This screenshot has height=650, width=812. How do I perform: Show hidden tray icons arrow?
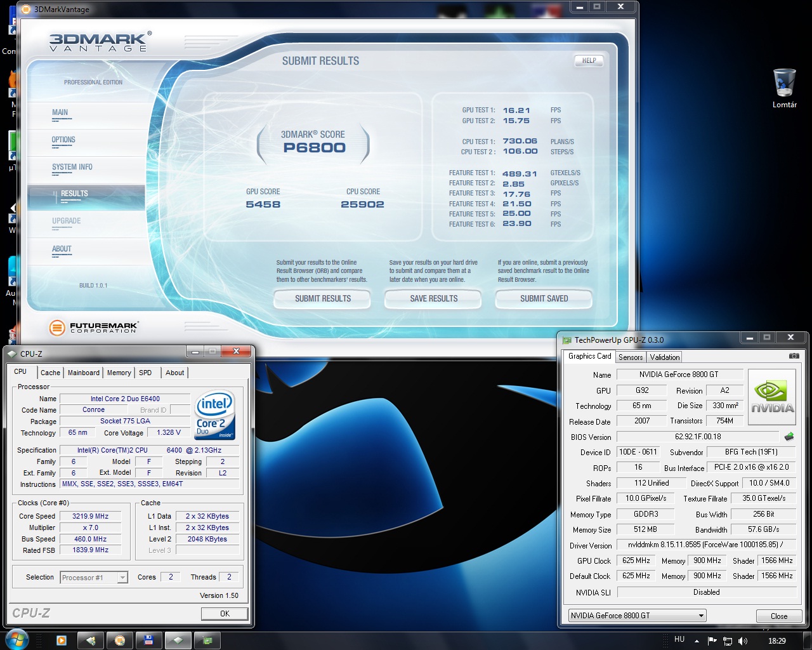pos(697,641)
